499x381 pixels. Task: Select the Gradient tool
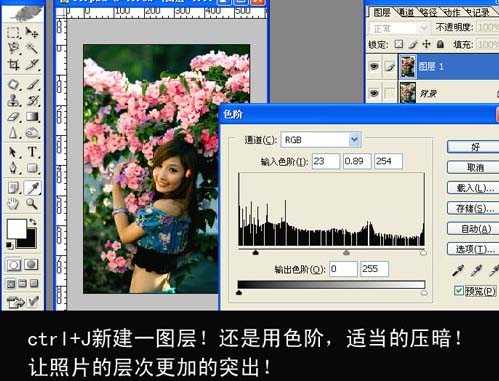(x=32, y=117)
